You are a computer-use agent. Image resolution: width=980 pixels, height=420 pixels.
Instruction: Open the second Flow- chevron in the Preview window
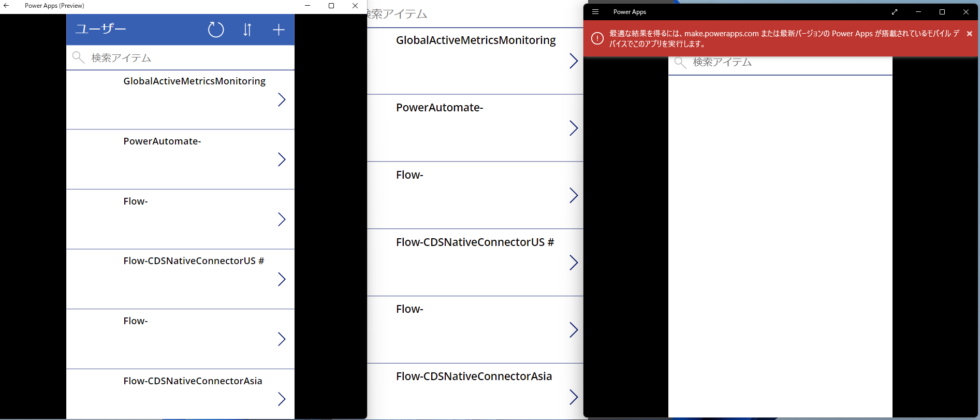[282, 339]
